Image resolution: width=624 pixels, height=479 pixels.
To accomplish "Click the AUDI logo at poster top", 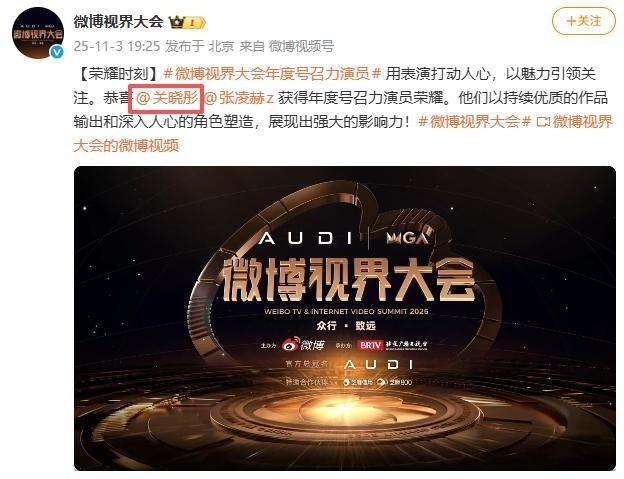I will point(306,239).
